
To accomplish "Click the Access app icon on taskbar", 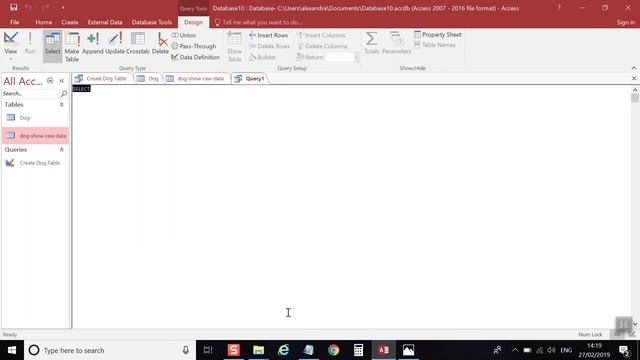I will 383,350.
